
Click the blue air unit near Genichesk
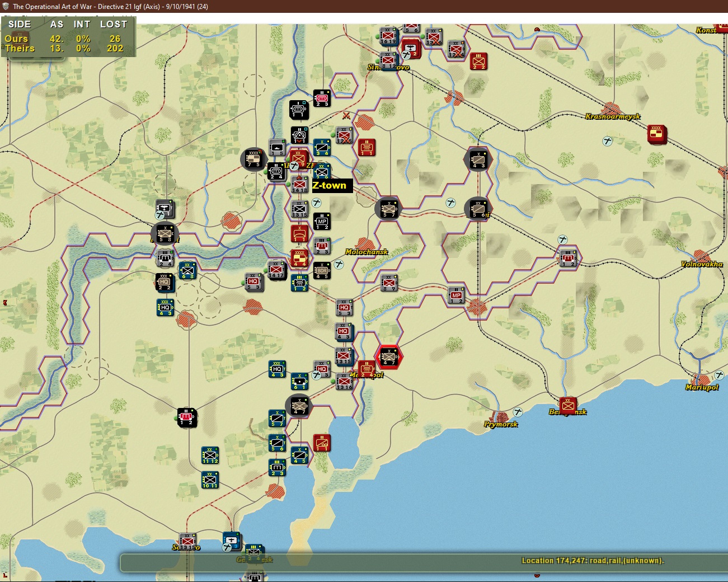[231, 541]
